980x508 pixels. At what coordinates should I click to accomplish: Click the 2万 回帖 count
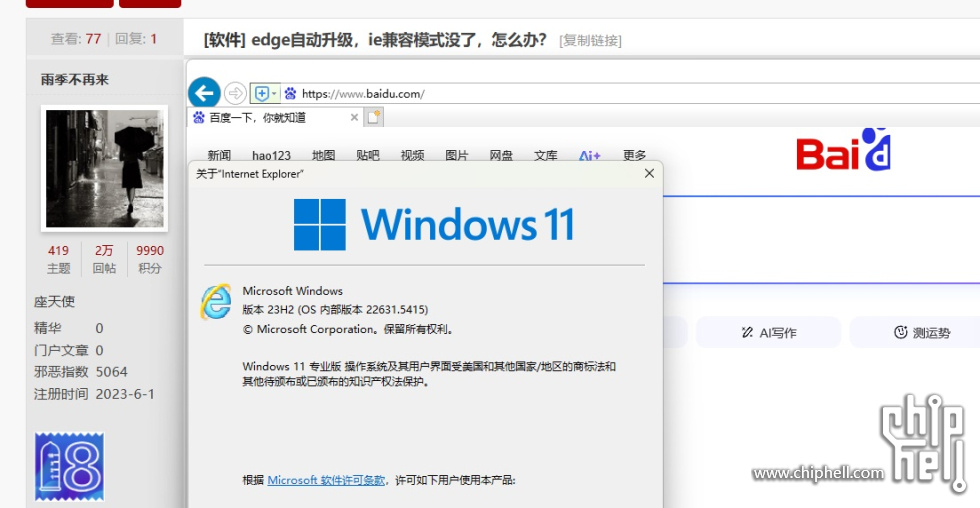click(x=104, y=259)
